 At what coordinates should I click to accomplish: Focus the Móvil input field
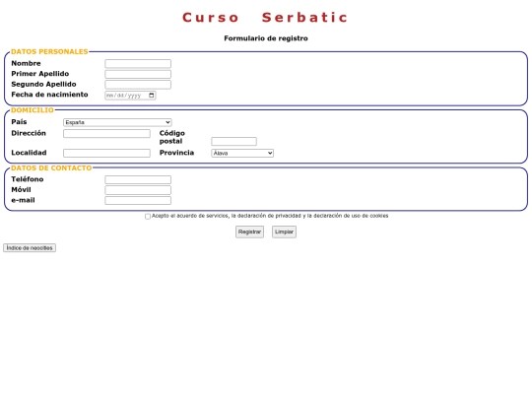pyautogui.click(x=138, y=190)
